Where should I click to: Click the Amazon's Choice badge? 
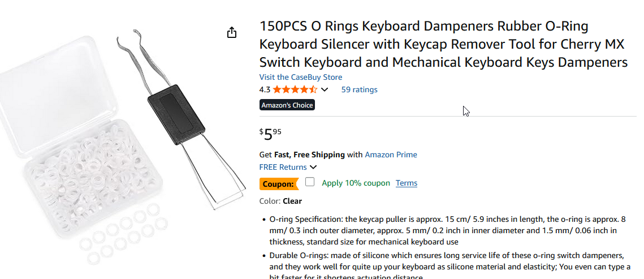click(287, 105)
